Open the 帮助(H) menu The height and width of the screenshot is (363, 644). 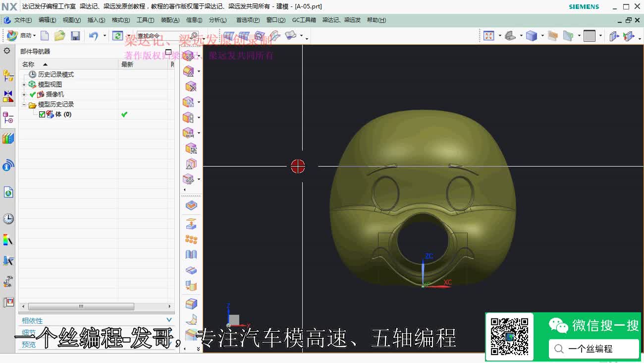376,20
